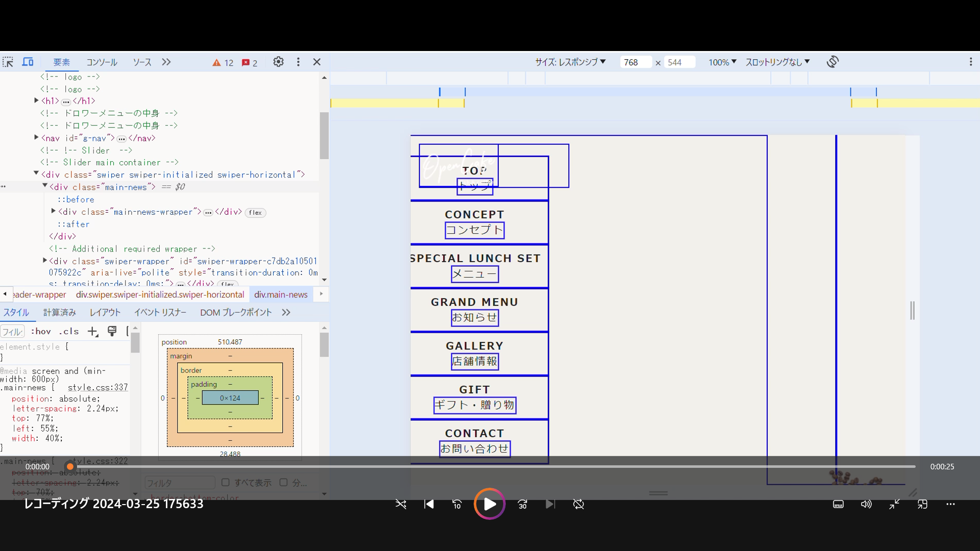Screen dimensions: 980x551
Task: Open the style.css:337 source link
Action: (x=97, y=388)
